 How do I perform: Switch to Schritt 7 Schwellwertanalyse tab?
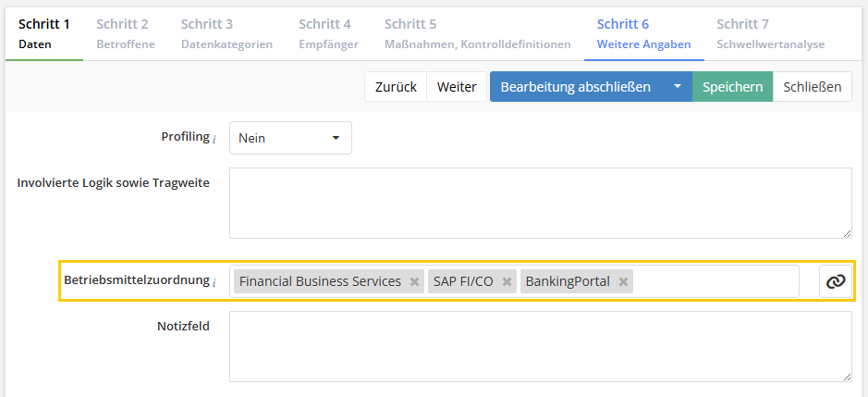[x=770, y=33]
